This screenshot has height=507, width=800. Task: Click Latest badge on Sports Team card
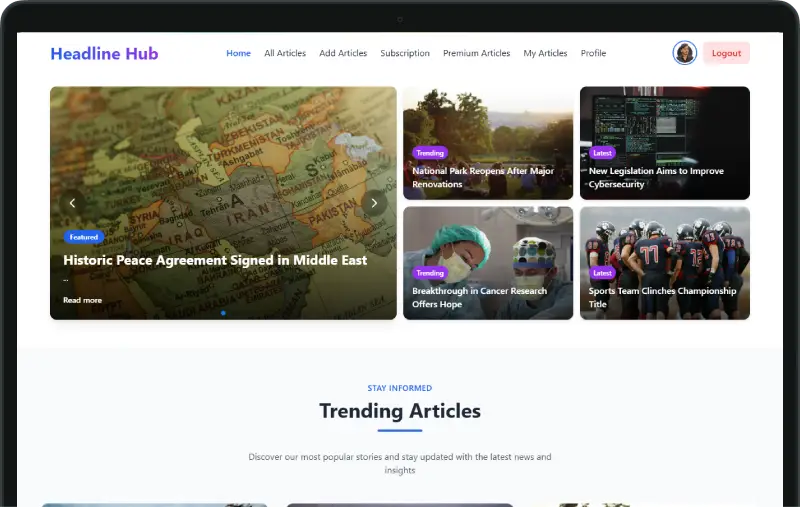[x=602, y=273]
